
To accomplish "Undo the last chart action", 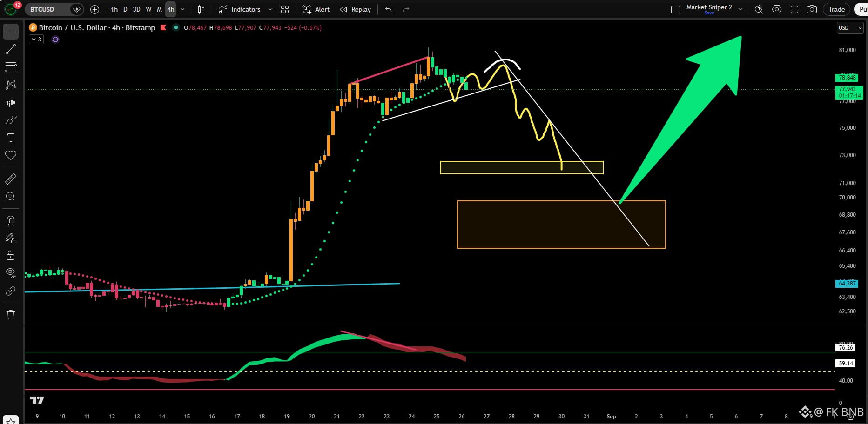I will click(x=389, y=9).
